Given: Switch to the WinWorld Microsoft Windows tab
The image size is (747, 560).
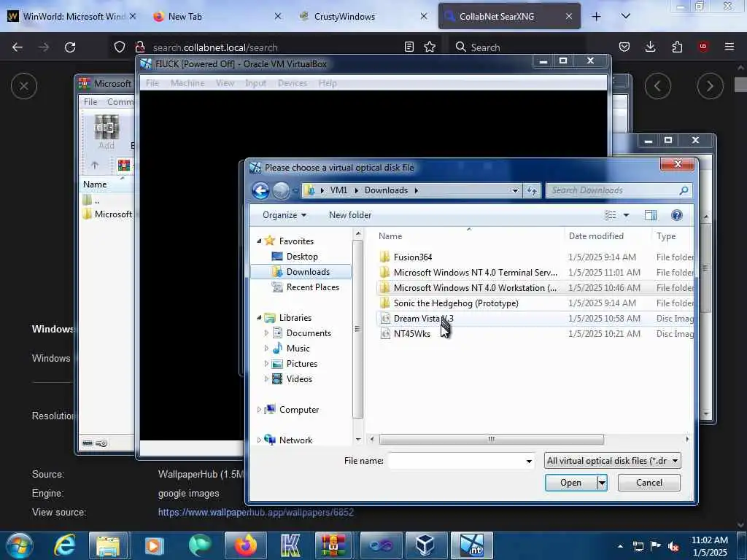Looking at the screenshot, I should 71,16.
